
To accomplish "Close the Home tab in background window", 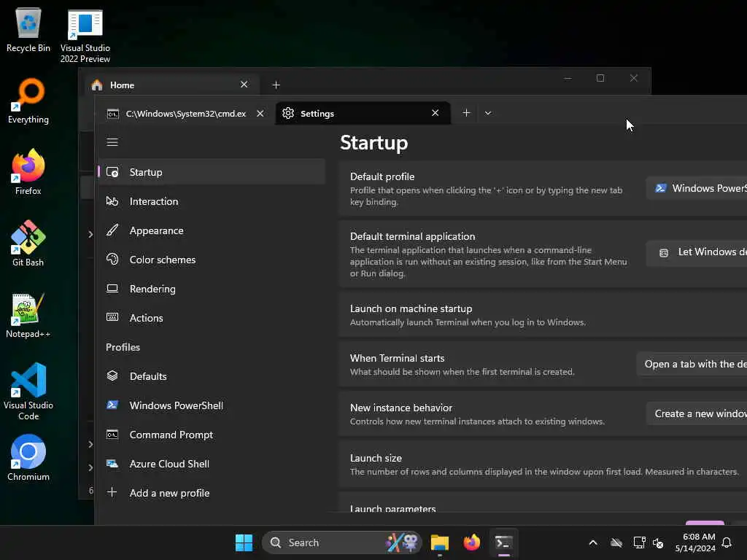I will click(244, 85).
